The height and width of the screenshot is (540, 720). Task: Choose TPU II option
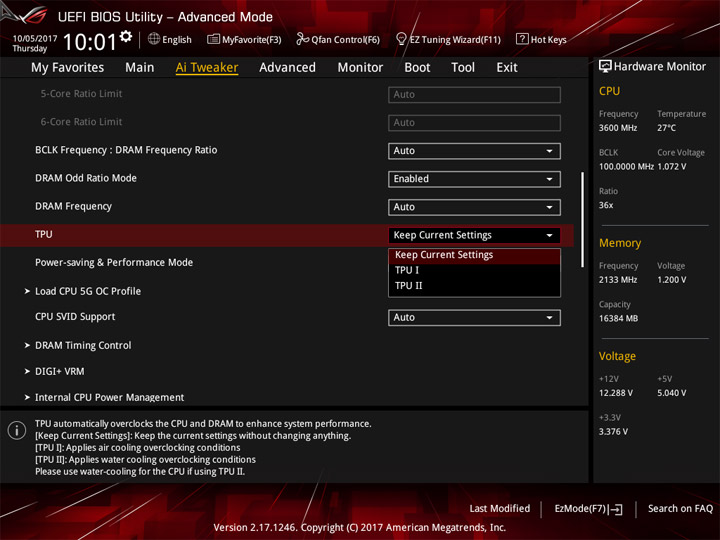click(474, 286)
